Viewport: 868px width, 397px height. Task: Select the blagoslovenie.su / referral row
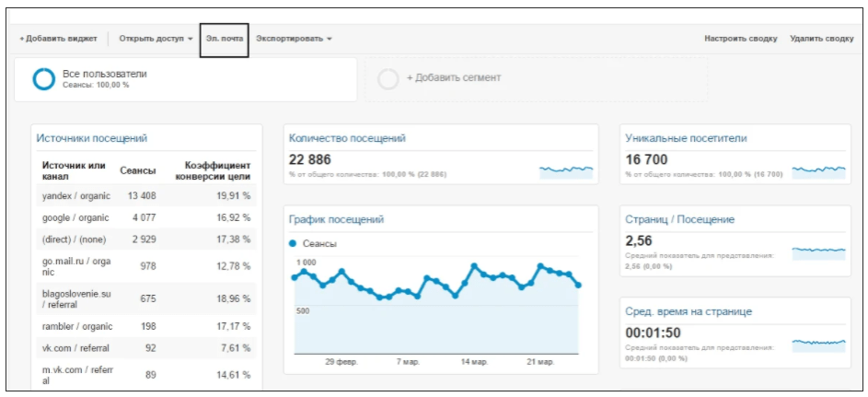point(145,299)
